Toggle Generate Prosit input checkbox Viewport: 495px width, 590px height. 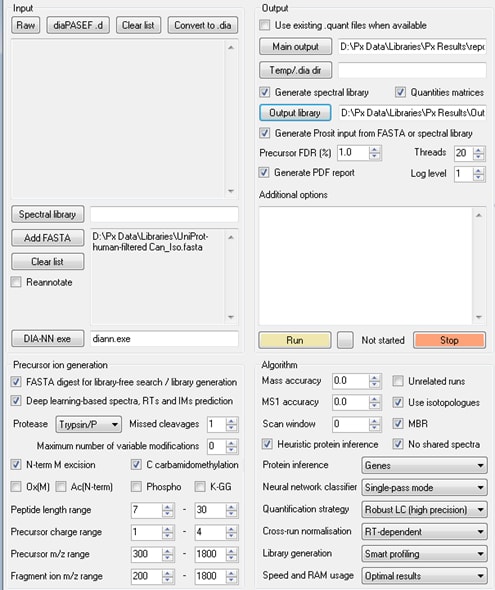click(264, 133)
